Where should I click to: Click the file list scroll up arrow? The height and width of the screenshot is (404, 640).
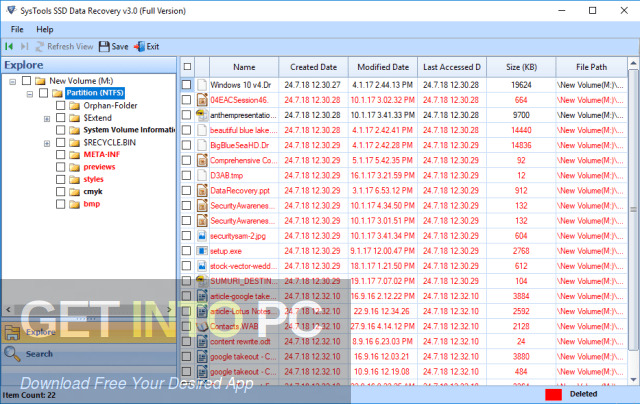[633, 64]
